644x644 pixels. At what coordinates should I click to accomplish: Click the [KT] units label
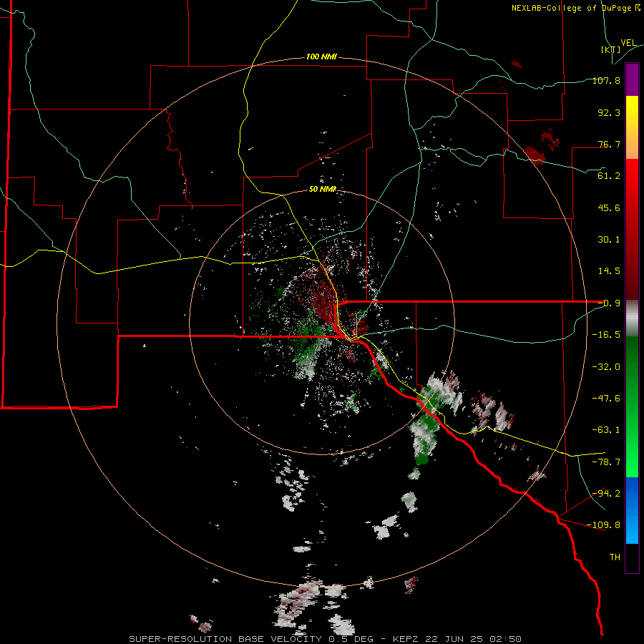pyautogui.click(x=610, y=49)
